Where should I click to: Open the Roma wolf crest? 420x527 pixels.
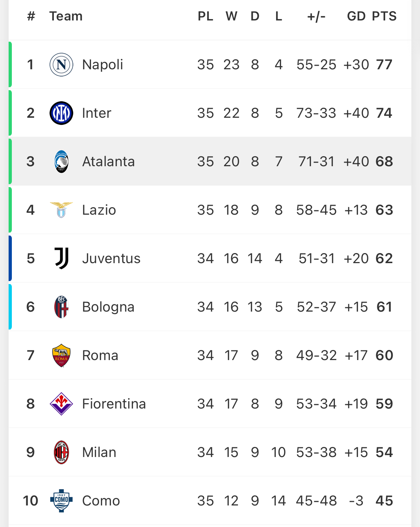tap(61, 355)
